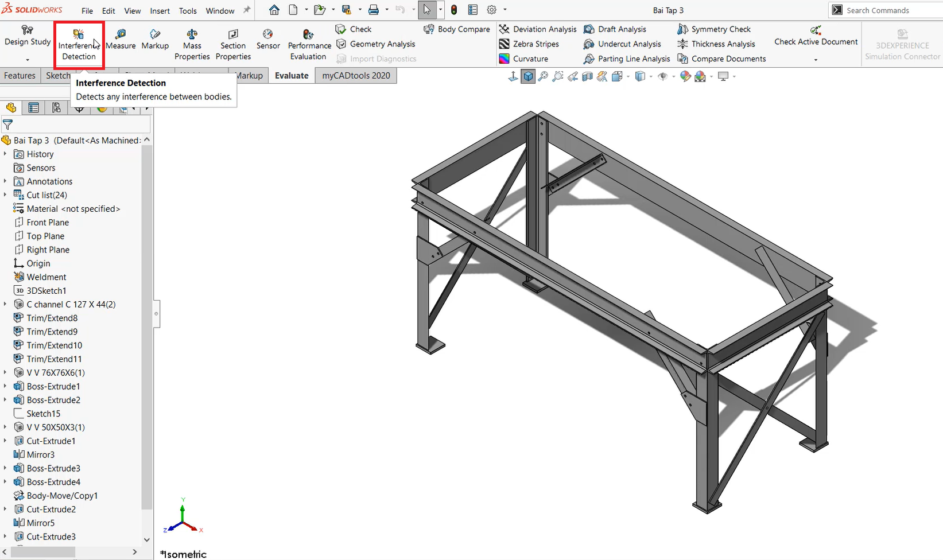Open File Properties list icon in the top toolbar
The width and height of the screenshot is (943, 560).
[x=473, y=10]
